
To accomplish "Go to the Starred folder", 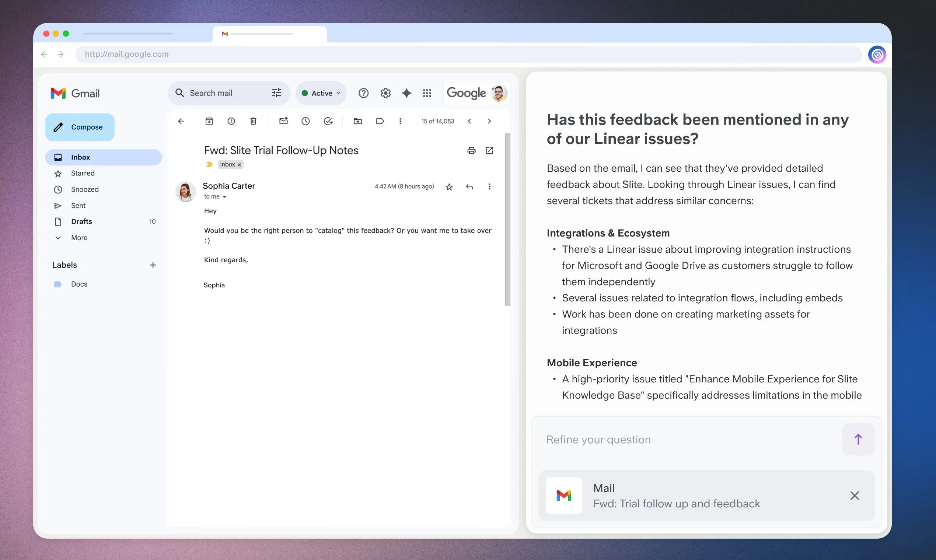I will (83, 173).
